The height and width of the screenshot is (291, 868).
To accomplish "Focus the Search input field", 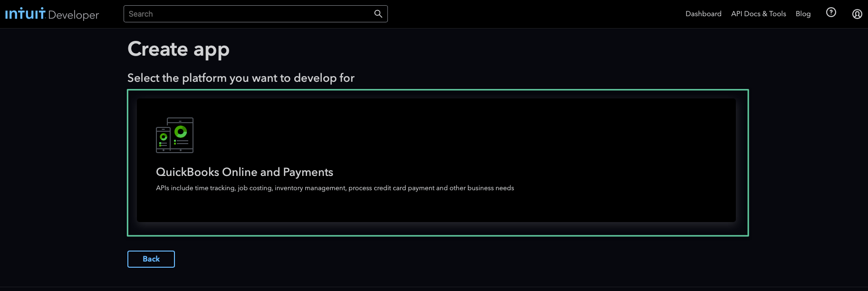I will click(255, 14).
